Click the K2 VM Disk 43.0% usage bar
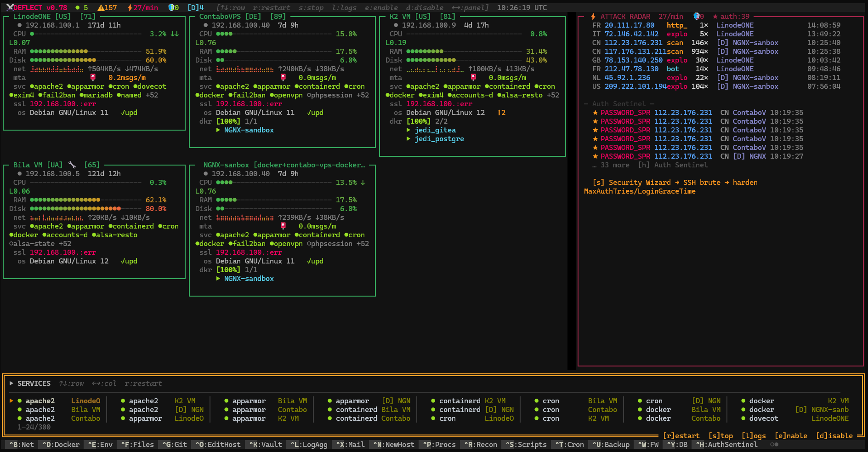This screenshot has height=452, width=868. click(x=464, y=60)
